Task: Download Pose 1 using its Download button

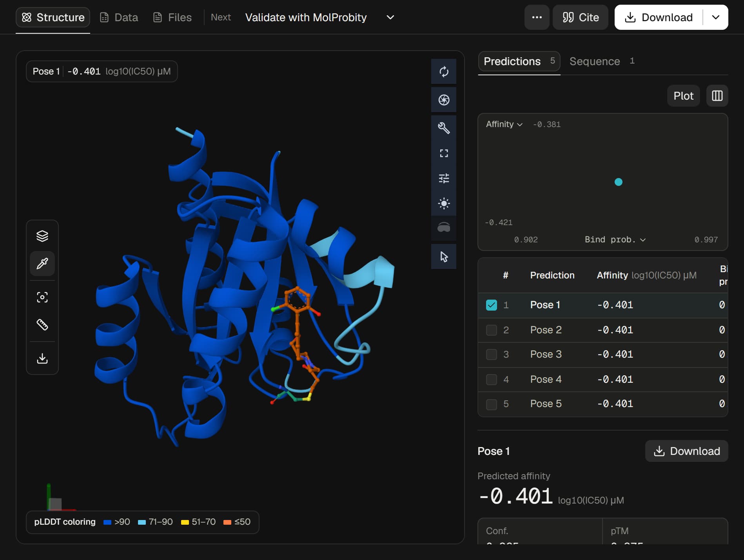Action: (x=686, y=451)
